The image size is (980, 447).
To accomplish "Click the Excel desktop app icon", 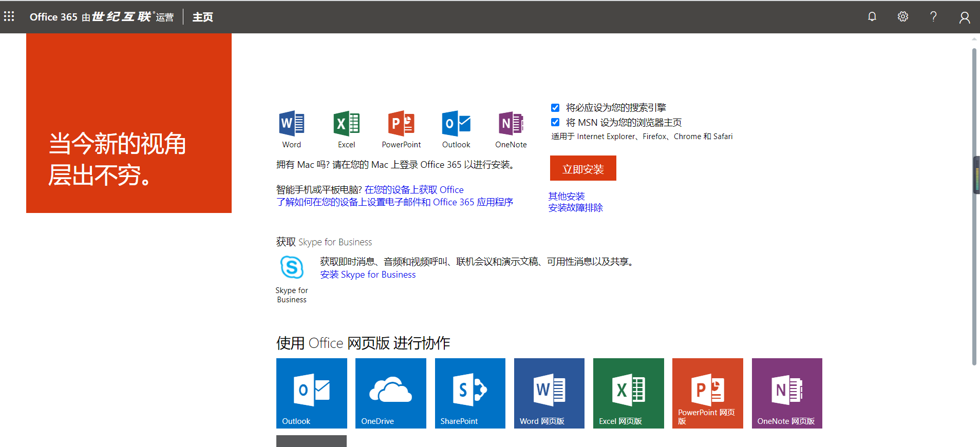I will pyautogui.click(x=347, y=123).
